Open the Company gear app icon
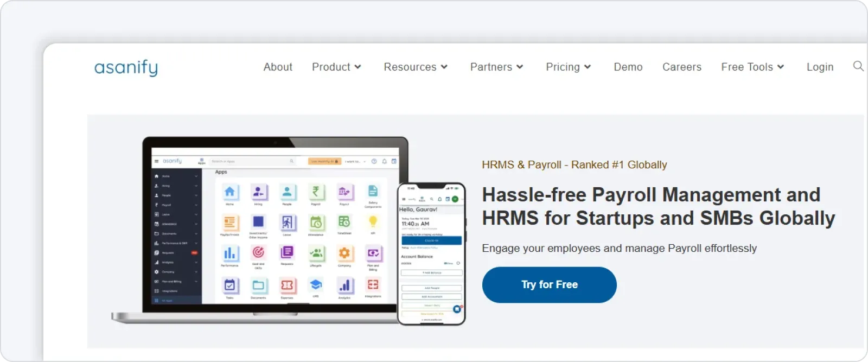868x362 pixels. [x=344, y=253]
